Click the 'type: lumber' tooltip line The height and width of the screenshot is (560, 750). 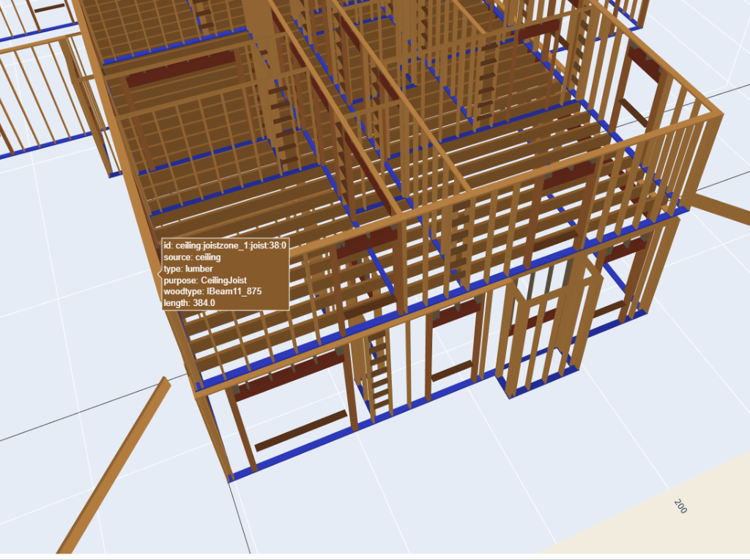[188, 268]
